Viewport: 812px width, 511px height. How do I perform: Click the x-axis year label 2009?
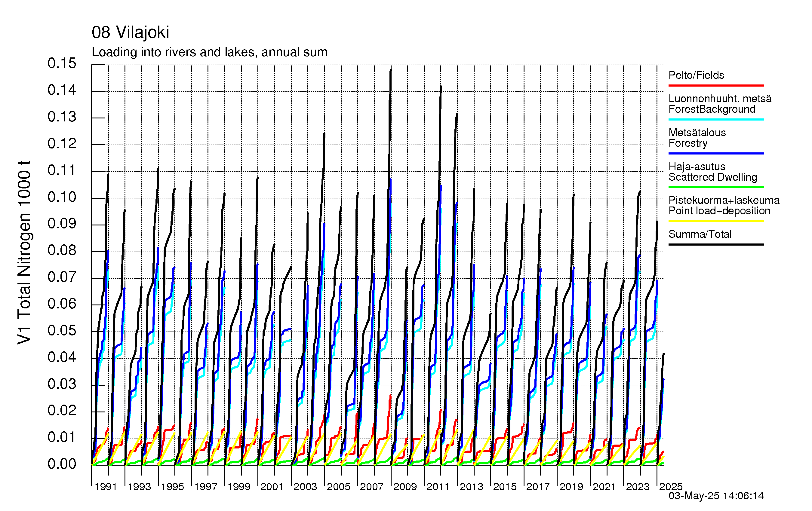tap(405, 487)
